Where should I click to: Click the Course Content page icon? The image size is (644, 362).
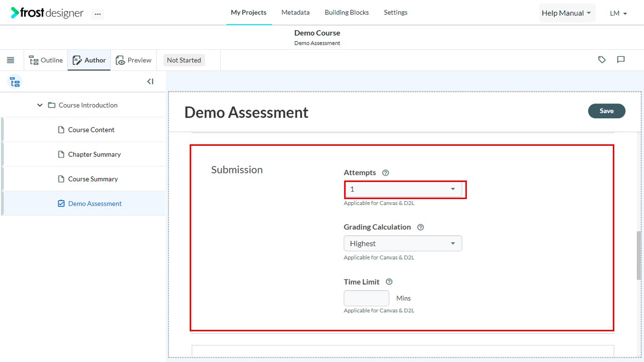pyautogui.click(x=61, y=130)
